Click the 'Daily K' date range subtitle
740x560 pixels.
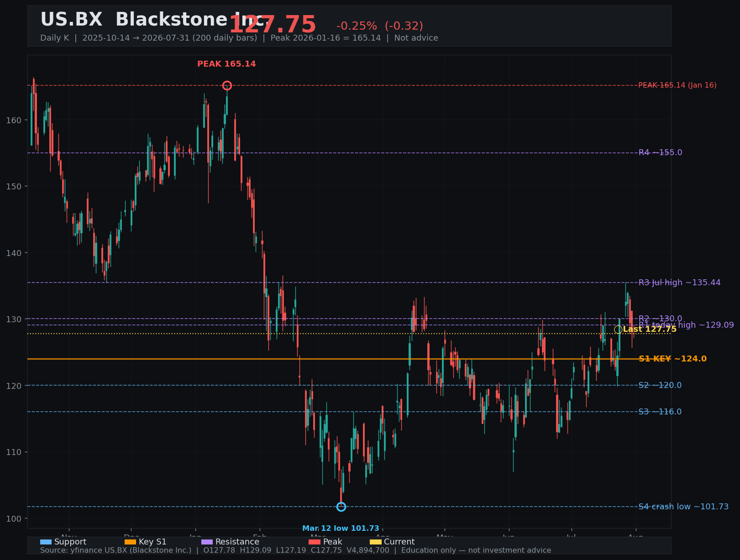pos(239,38)
